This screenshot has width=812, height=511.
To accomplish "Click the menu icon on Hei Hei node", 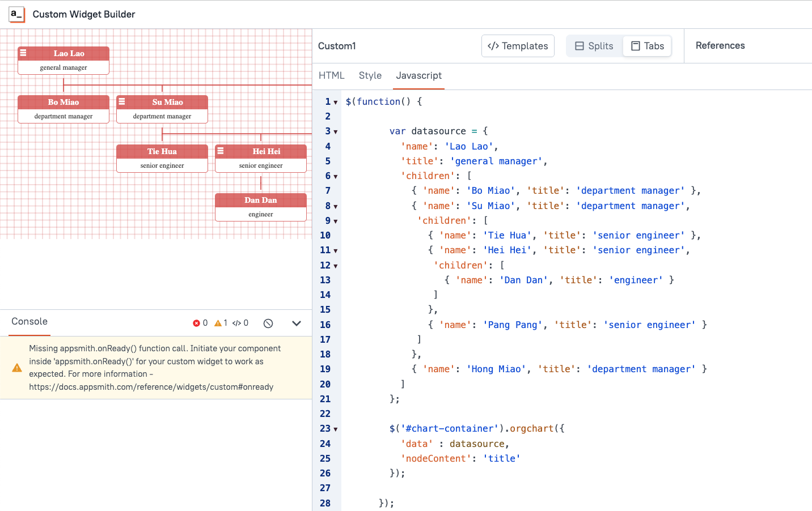I will (220, 151).
